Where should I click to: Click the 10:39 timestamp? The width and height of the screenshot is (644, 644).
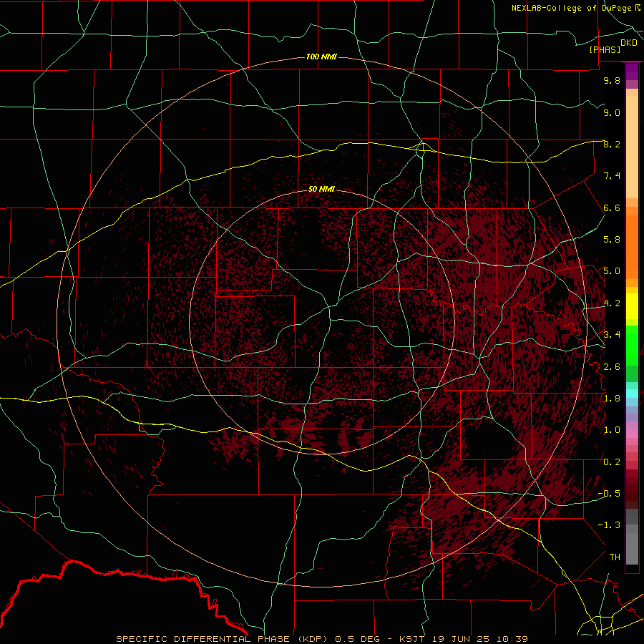pos(512,639)
